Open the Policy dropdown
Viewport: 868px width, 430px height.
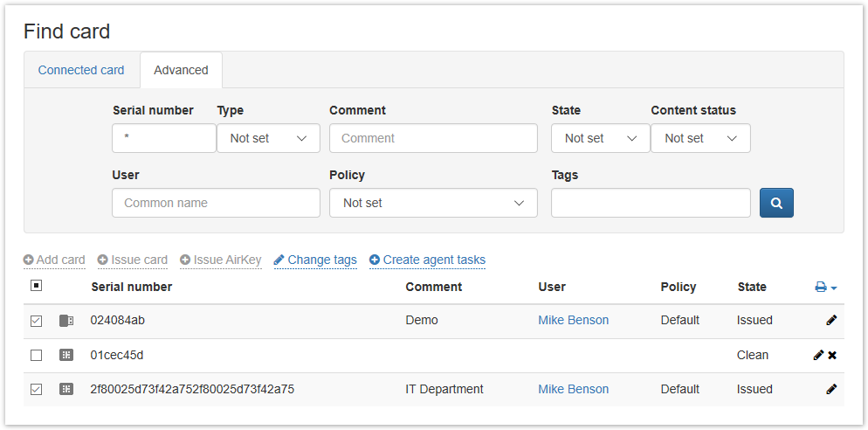[x=432, y=203]
